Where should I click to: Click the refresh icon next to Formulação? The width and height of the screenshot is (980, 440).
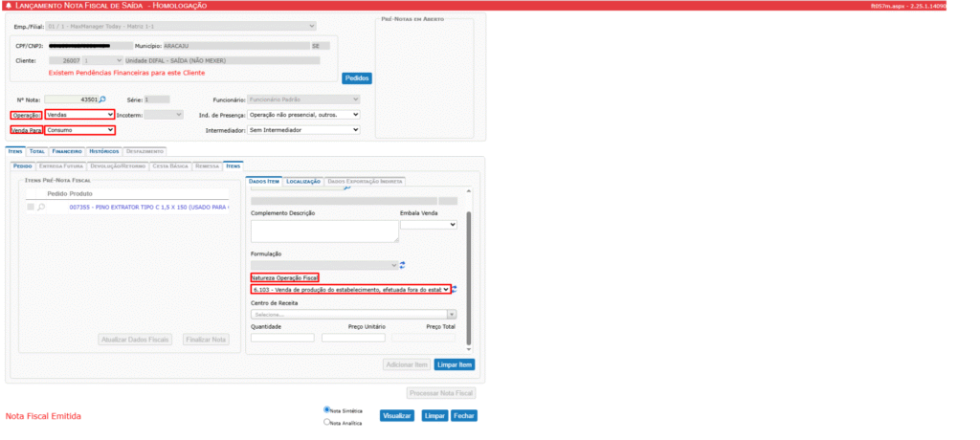point(404,265)
